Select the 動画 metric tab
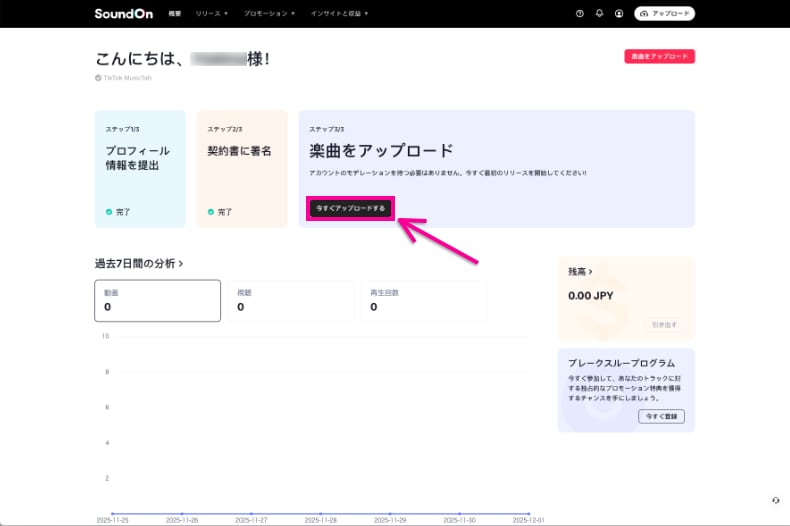Screen dimensions: 790x526 (x=157, y=301)
